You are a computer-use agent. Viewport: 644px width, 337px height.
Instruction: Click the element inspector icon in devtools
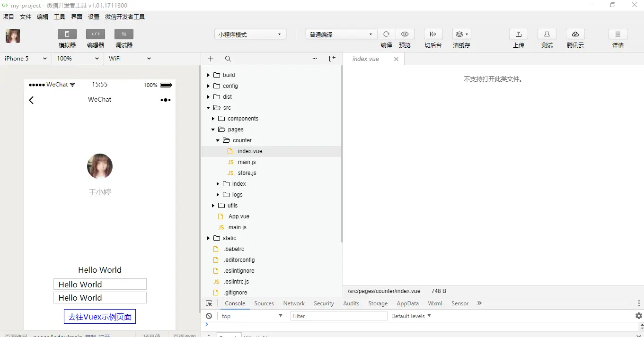click(x=209, y=303)
